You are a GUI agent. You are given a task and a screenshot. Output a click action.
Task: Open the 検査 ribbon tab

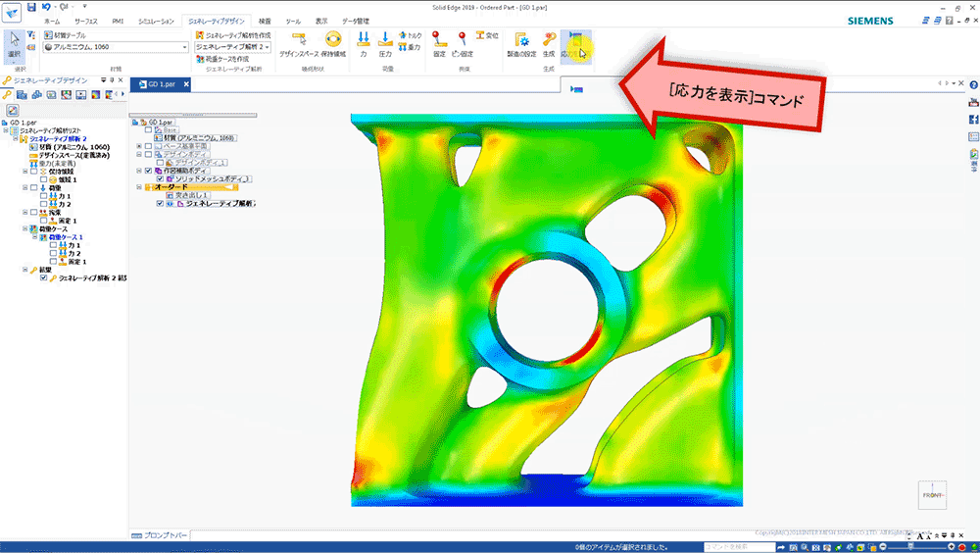pyautogui.click(x=265, y=22)
